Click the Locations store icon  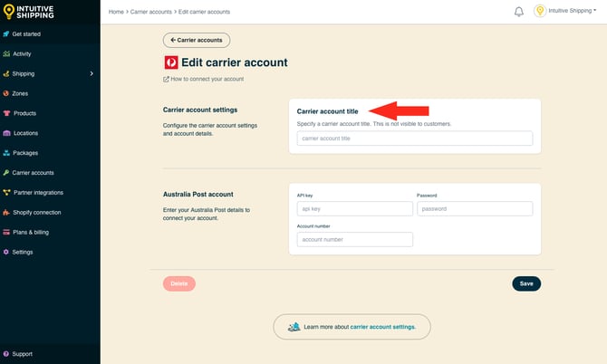(x=6, y=133)
